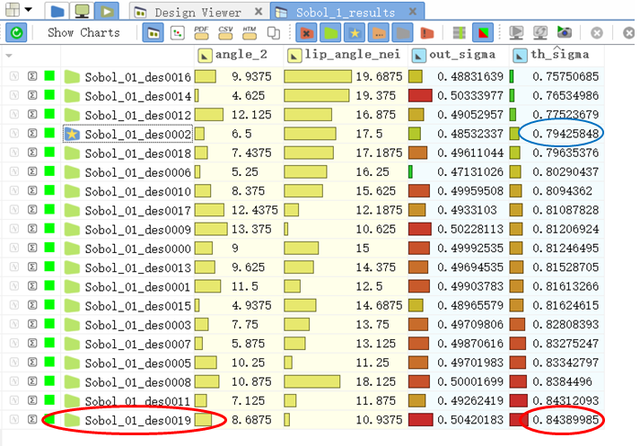Toggle the green status square for Sobol_01_des0019

pos(50,419)
